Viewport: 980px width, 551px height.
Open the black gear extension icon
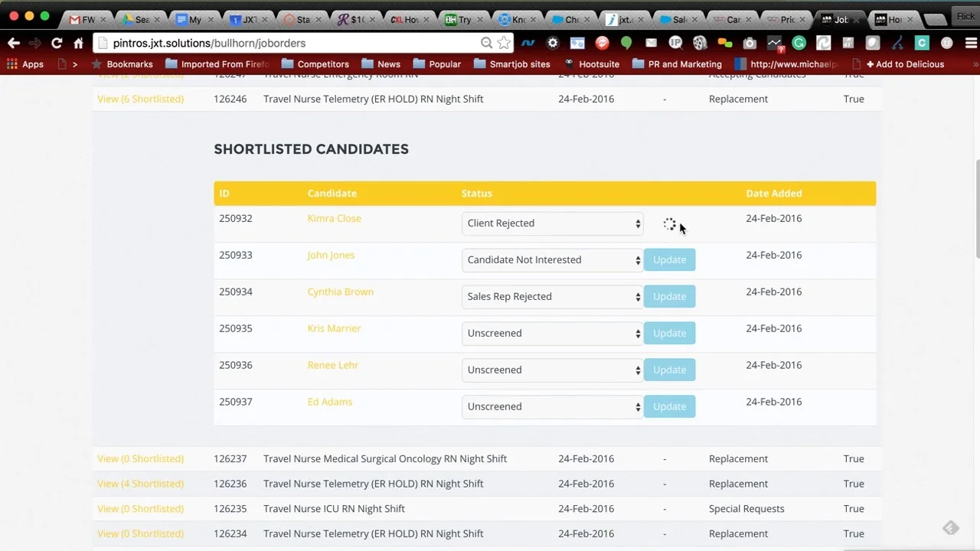(553, 44)
